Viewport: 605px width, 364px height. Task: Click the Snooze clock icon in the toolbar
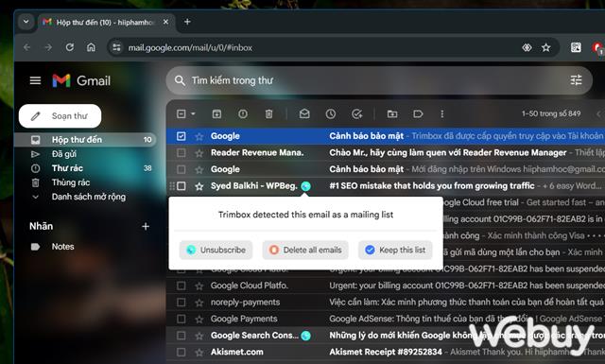tap(331, 113)
